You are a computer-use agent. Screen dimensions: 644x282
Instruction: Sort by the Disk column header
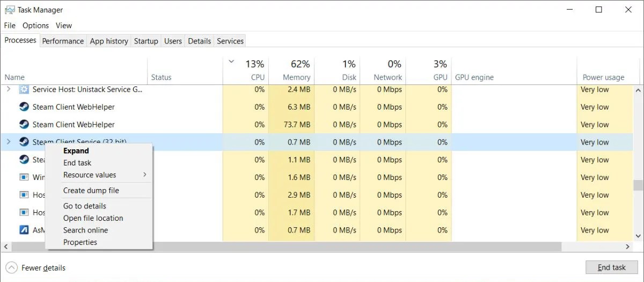tap(338, 70)
